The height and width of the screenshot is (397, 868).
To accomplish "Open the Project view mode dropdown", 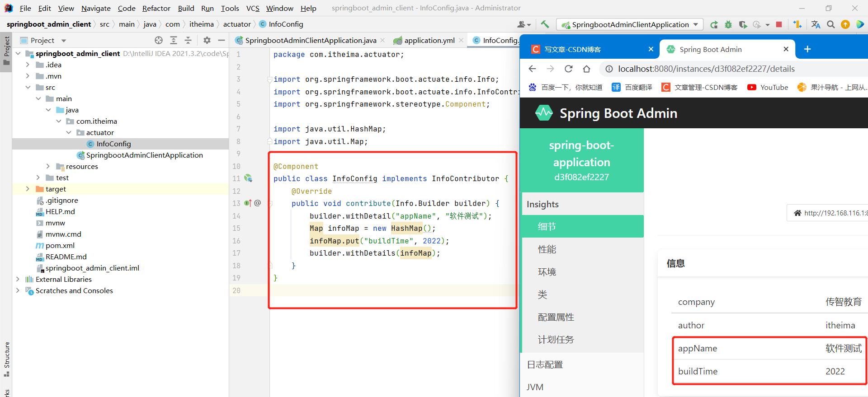I will tap(64, 41).
